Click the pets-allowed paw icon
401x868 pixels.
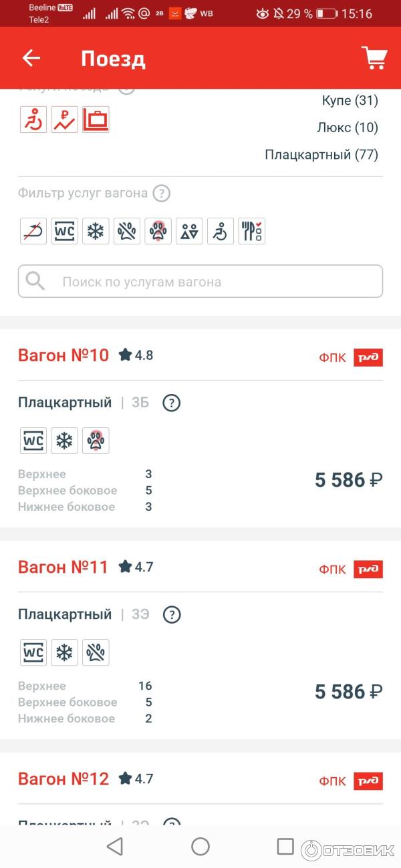(158, 230)
